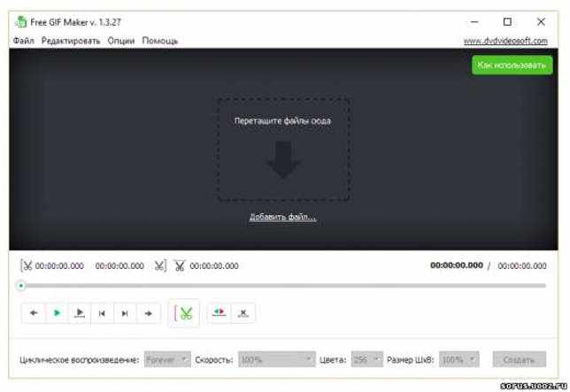Click the Free GIF Maker app icon in title bar
The height and width of the screenshot is (392, 570).
coord(20,22)
